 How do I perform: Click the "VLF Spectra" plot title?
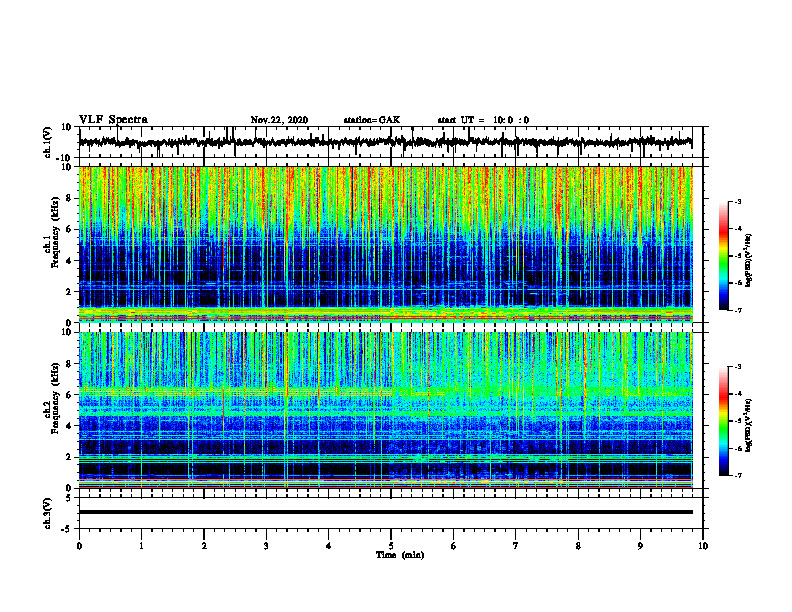[x=113, y=120]
